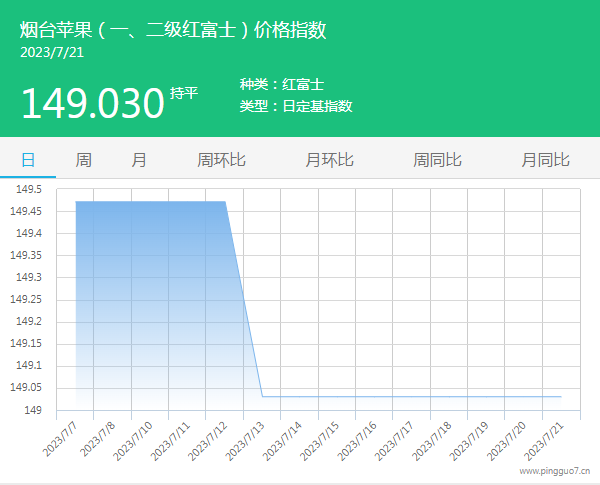600x485 pixels.
Task: Click the 149.25 y-axis label
Action: 26,300
